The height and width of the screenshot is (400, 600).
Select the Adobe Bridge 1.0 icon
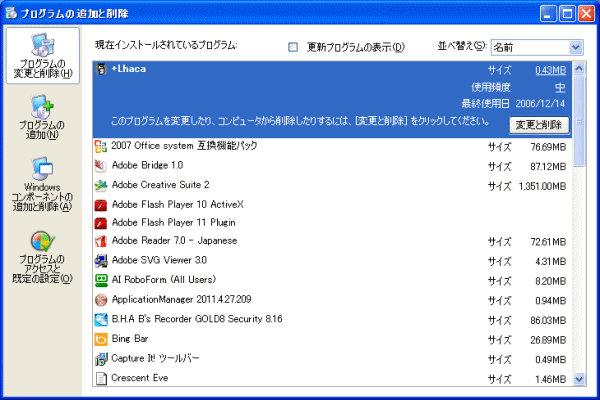[x=100, y=165]
